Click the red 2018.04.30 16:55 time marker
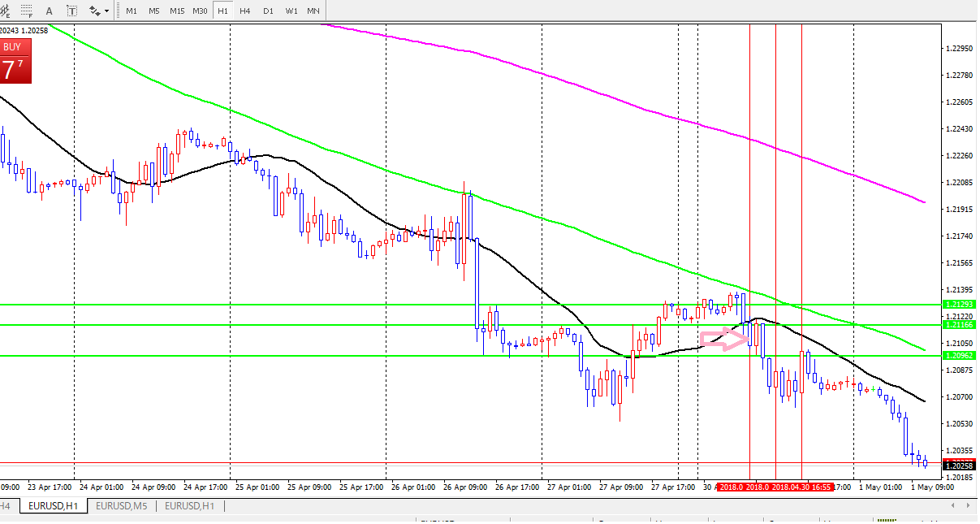The image size is (980, 524). pos(801,487)
